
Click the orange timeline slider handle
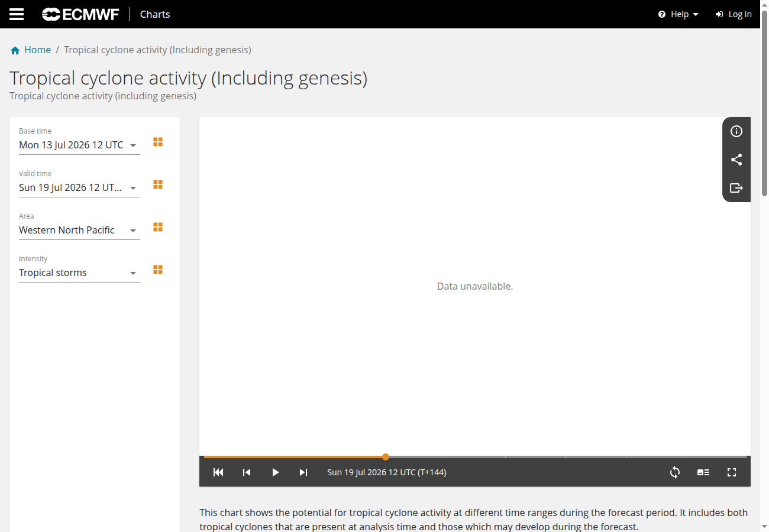pos(386,457)
